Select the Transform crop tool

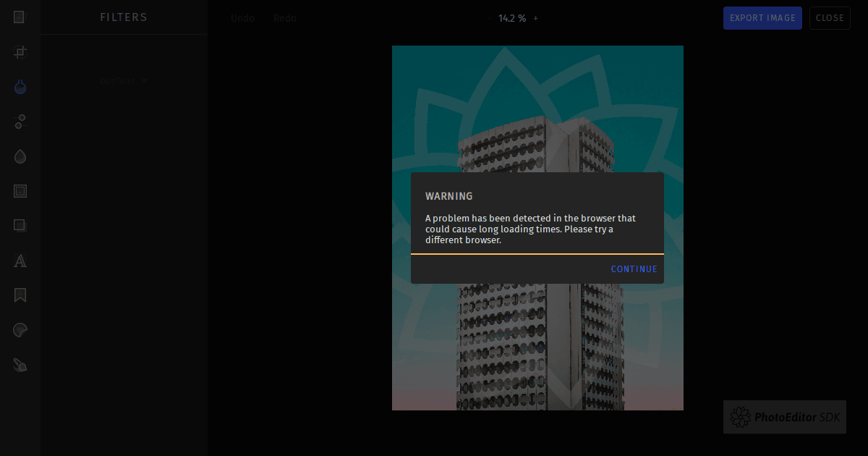coord(20,52)
